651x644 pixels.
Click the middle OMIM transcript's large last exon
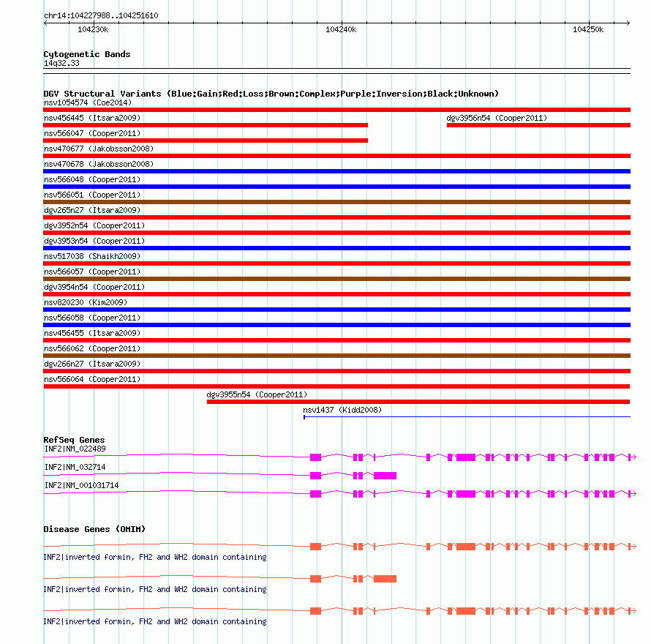click(x=385, y=579)
